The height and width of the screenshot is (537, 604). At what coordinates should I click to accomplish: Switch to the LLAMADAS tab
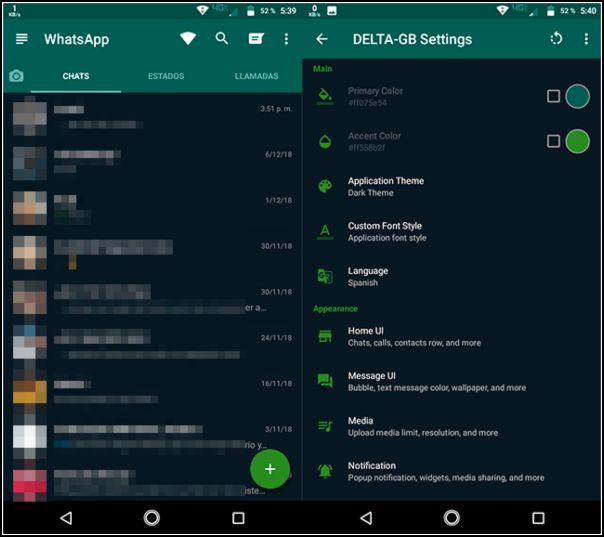257,76
